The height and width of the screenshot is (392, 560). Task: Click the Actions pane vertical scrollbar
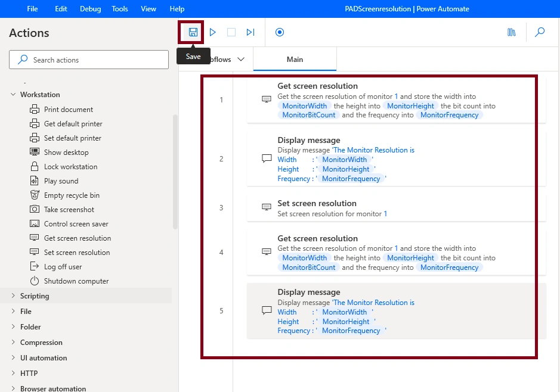(x=175, y=171)
